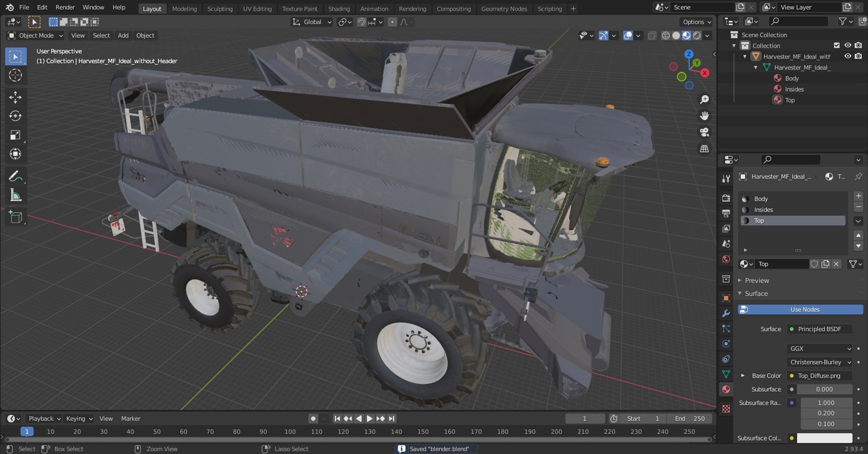The image size is (868, 454).
Task: Switch perspective/orthographic projection grid icon
Action: pyautogui.click(x=704, y=148)
